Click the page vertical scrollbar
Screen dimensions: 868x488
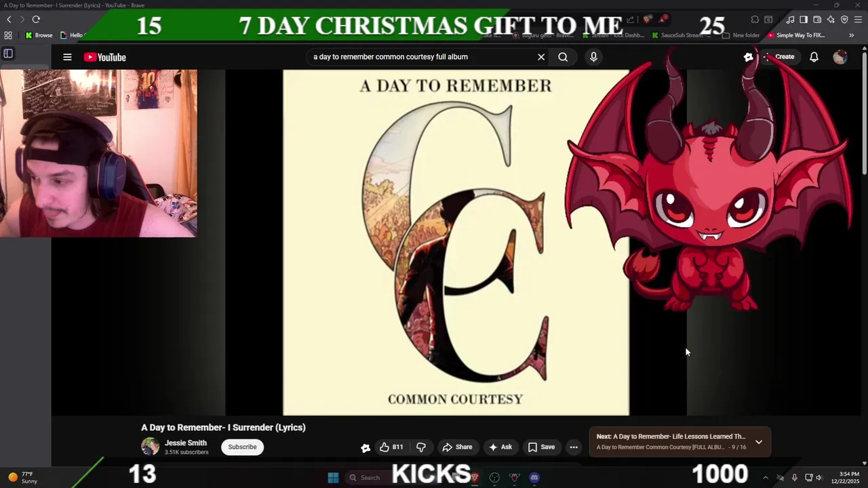point(864,108)
